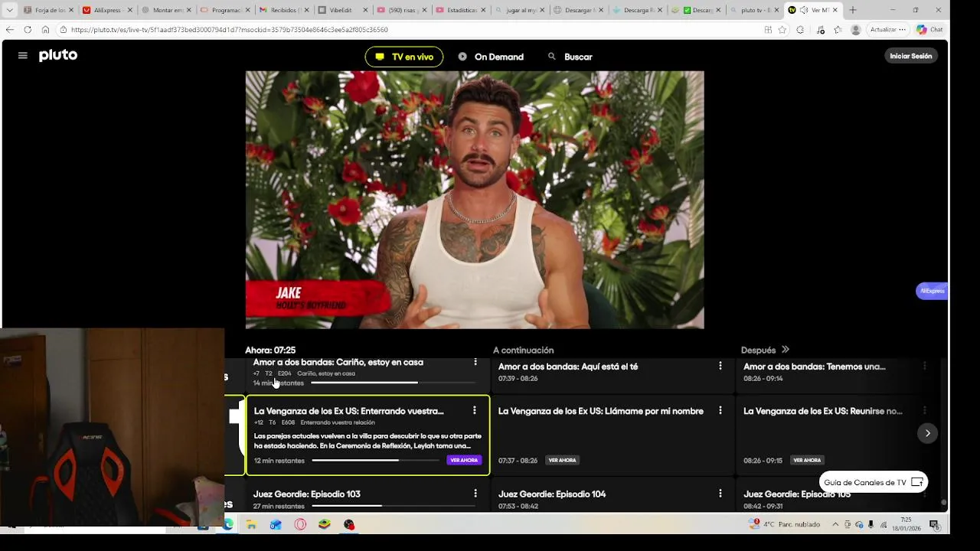Image resolution: width=980 pixels, height=551 pixels.
Task: Open the Pluto hamburger menu
Action: (x=23, y=56)
